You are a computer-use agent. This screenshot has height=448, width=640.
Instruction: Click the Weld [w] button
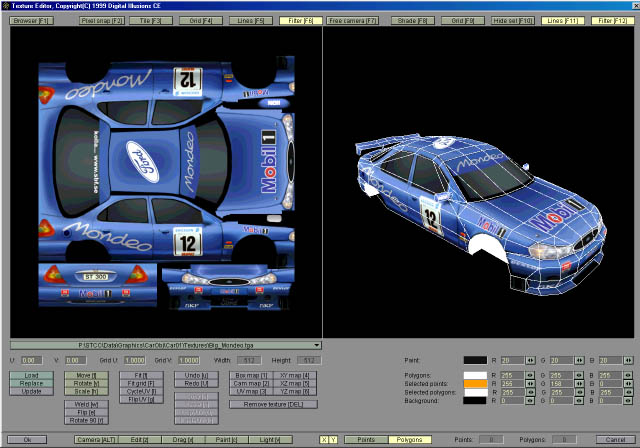(x=86, y=404)
